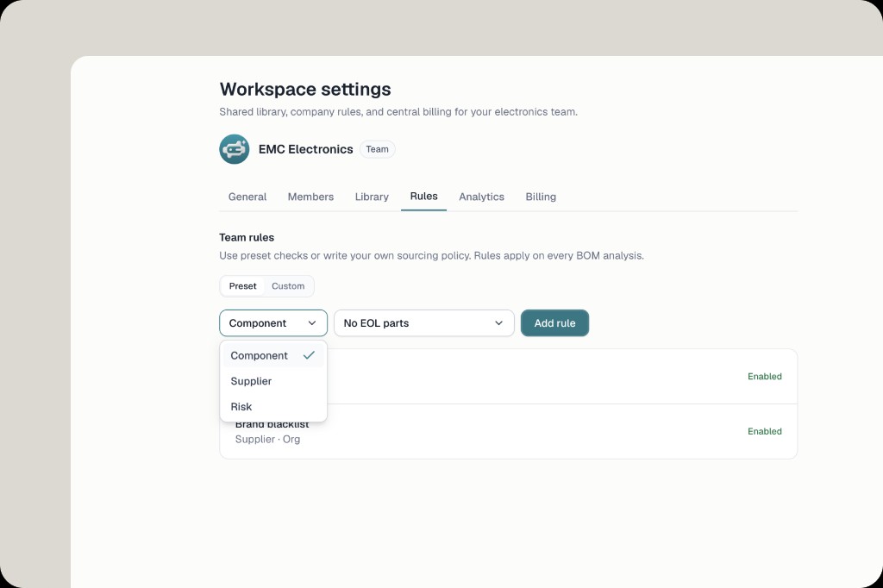Open the Library tab

[x=372, y=197]
